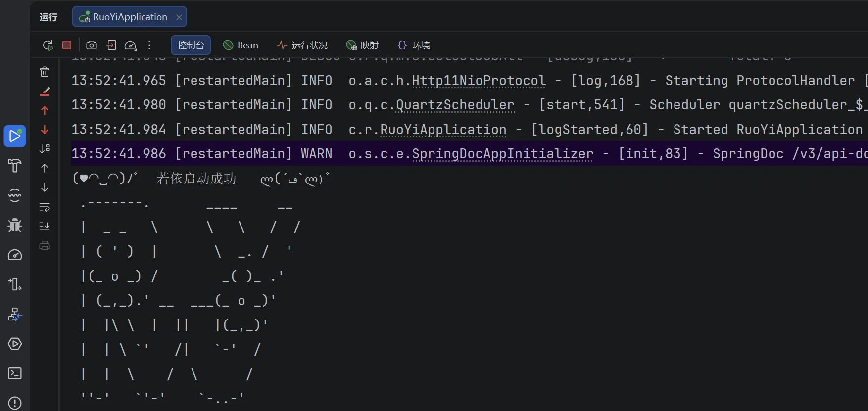Click the 13:52:41.986 WARN log line

(x=470, y=154)
